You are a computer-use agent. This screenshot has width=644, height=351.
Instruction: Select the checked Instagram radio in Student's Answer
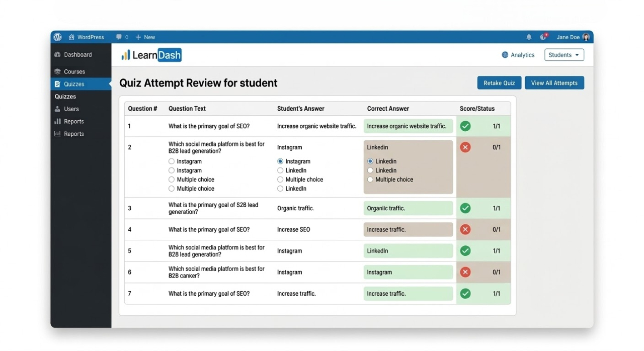coord(280,161)
